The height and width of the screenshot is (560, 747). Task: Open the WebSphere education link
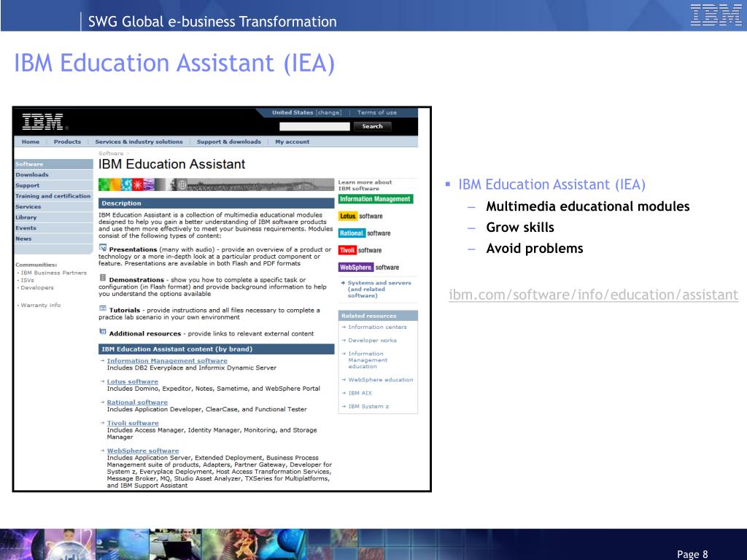(381, 380)
